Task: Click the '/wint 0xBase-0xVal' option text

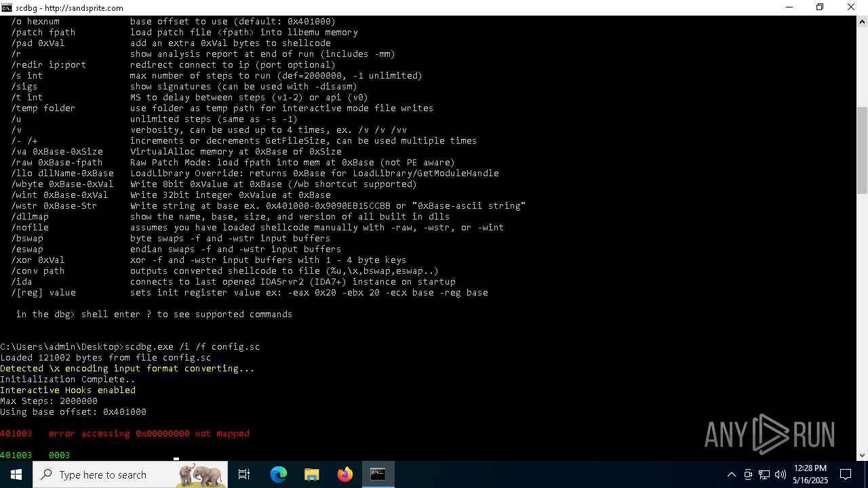Action: click(x=60, y=195)
